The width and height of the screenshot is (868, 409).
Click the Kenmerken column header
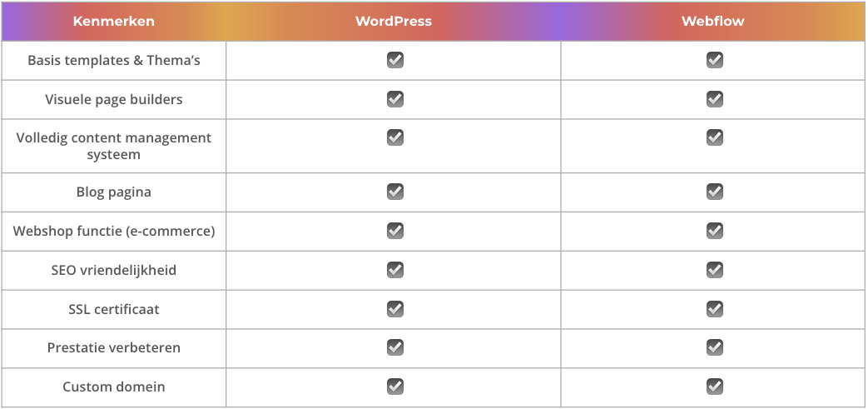[113, 21]
